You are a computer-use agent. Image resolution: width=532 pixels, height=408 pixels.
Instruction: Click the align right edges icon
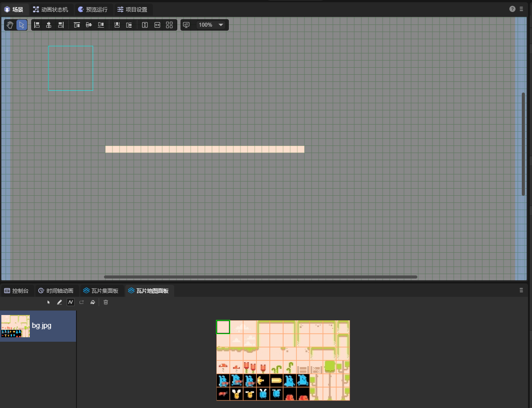pos(61,25)
